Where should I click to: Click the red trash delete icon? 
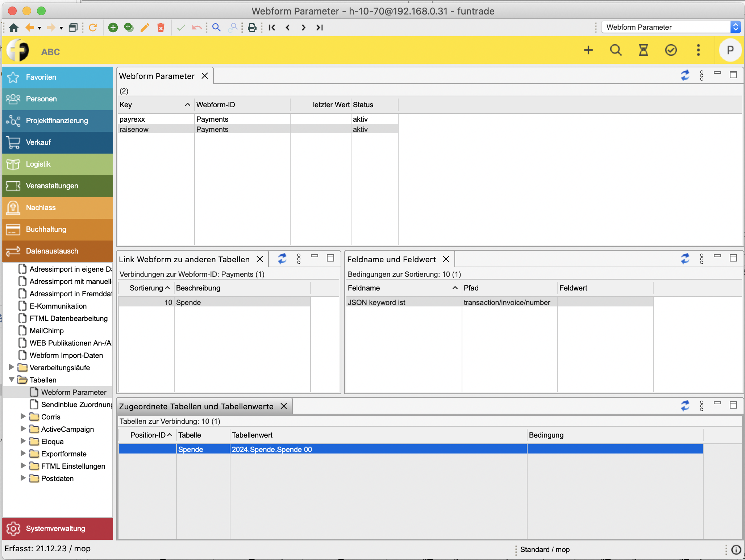(161, 28)
